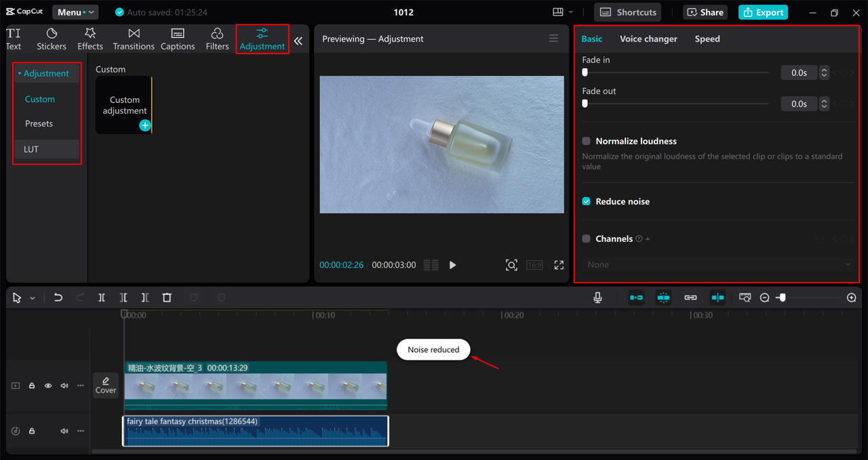This screenshot has height=460, width=868.
Task: Collapse the media panel with double chevron
Action: [298, 41]
